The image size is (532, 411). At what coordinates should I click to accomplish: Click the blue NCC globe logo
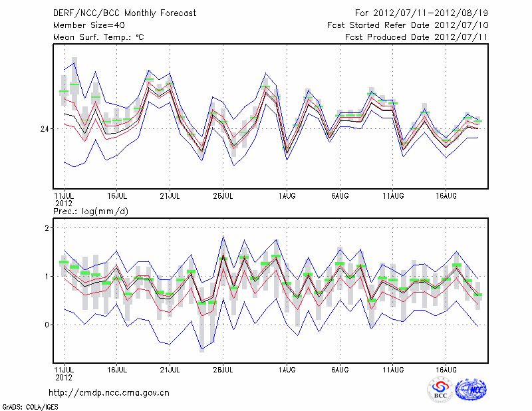(x=471, y=390)
